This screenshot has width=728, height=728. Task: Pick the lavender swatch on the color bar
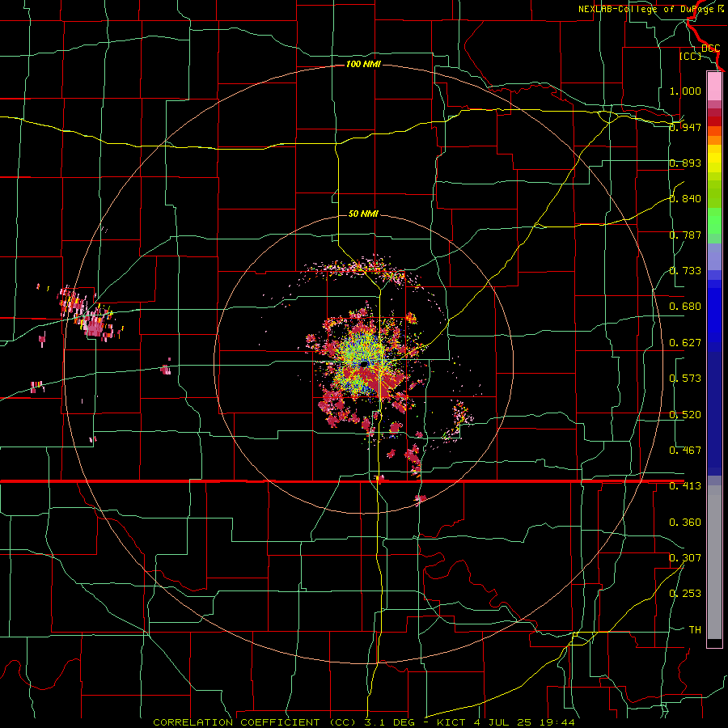tap(714, 256)
